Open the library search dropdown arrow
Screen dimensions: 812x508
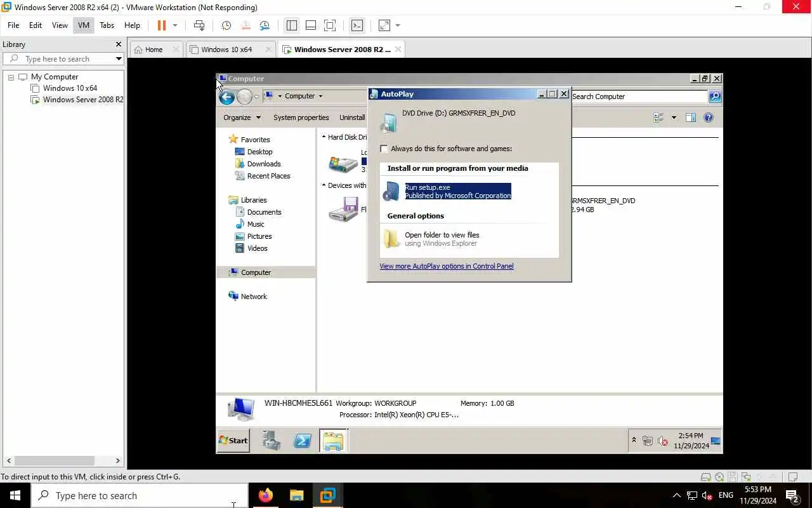(119, 59)
